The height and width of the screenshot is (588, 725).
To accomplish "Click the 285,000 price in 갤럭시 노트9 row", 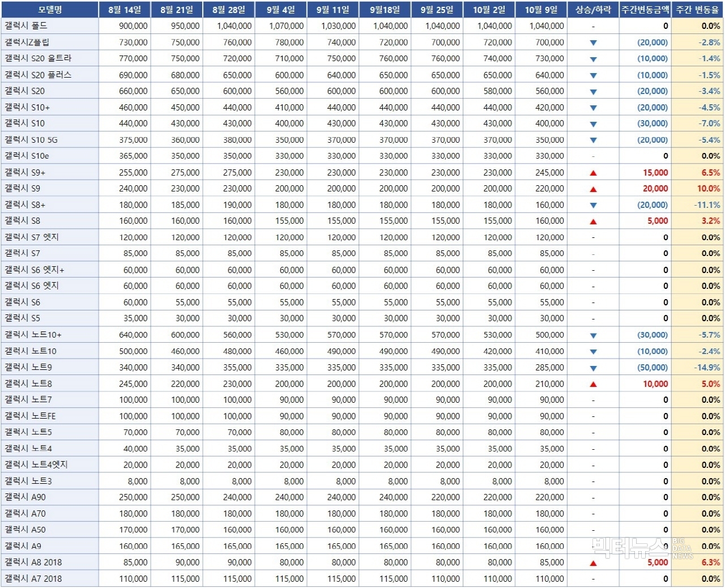I will pyautogui.click(x=550, y=368).
